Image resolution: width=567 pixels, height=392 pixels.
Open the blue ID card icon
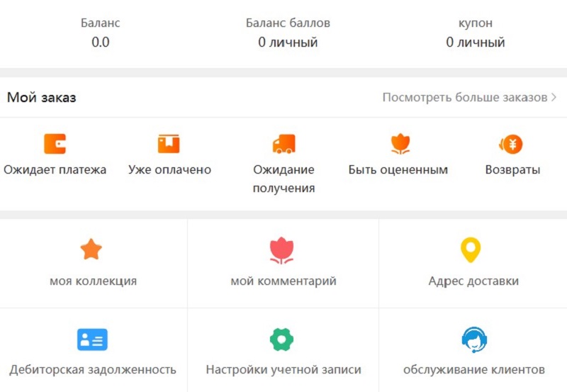pyautogui.click(x=92, y=340)
